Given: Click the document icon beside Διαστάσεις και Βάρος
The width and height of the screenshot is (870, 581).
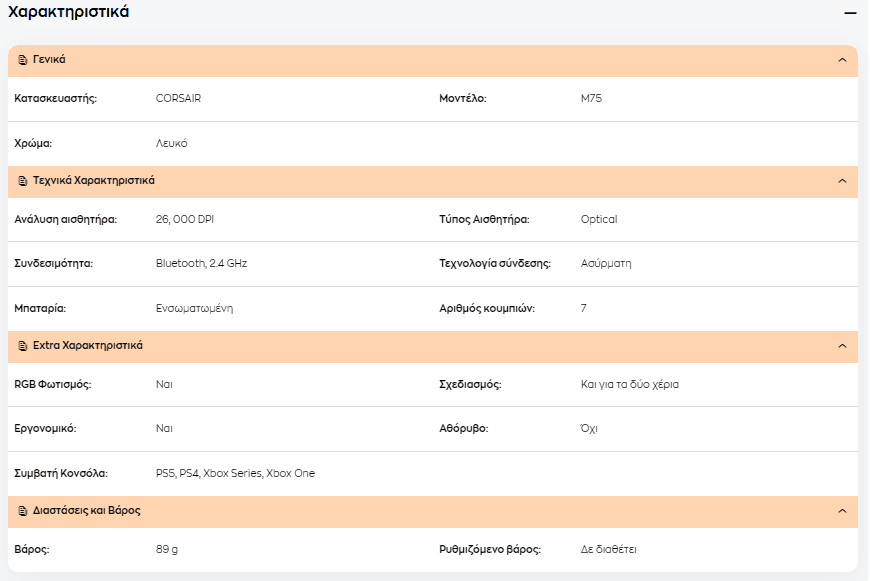Looking at the screenshot, I should pos(23,511).
